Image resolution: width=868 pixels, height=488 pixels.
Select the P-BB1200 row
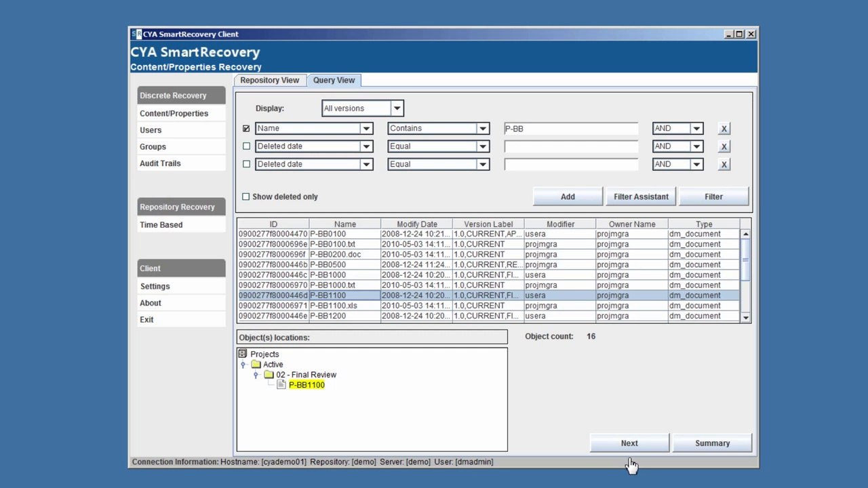click(488, 316)
